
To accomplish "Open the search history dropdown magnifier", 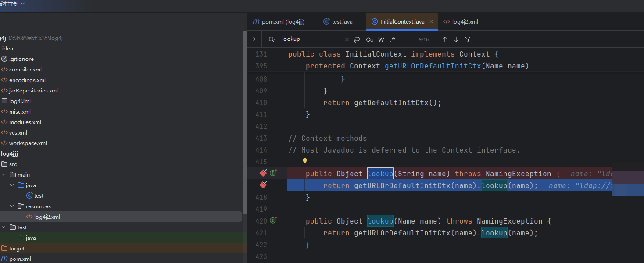I will point(272,39).
